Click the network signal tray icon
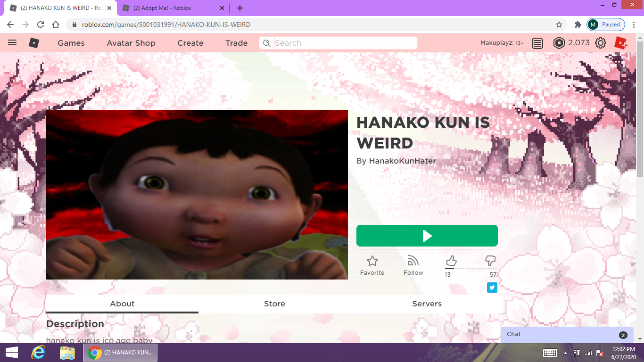The width and height of the screenshot is (644, 362). [x=588, y=353]
